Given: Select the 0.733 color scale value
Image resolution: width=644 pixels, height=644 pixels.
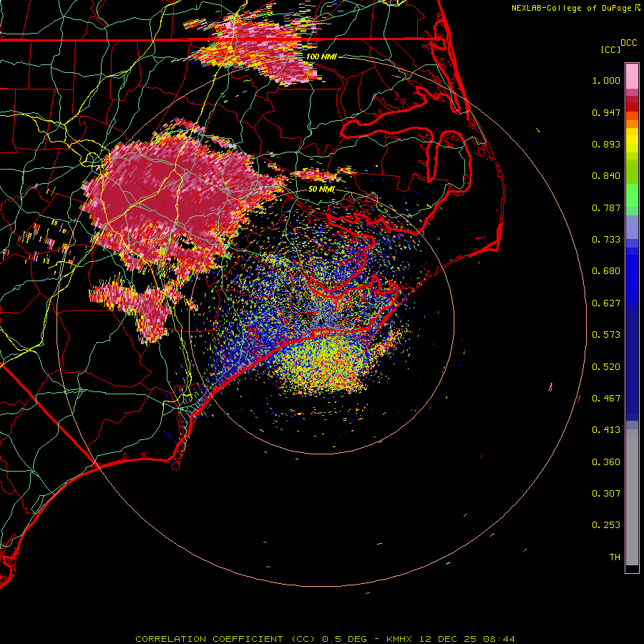Looking at the screenshot, I should [606, 240].
